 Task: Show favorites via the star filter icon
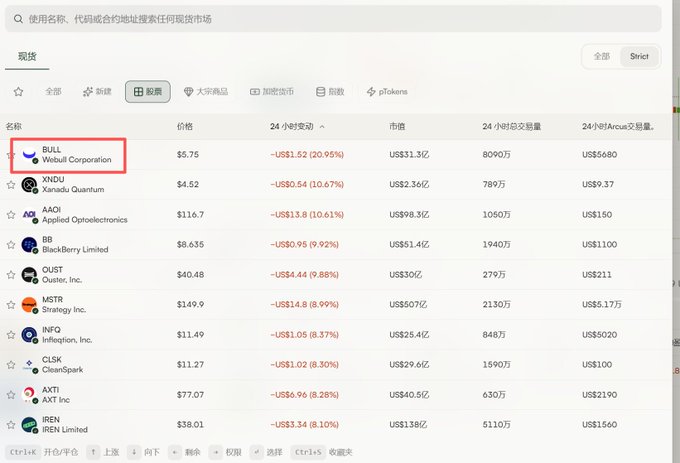point(18,91)
